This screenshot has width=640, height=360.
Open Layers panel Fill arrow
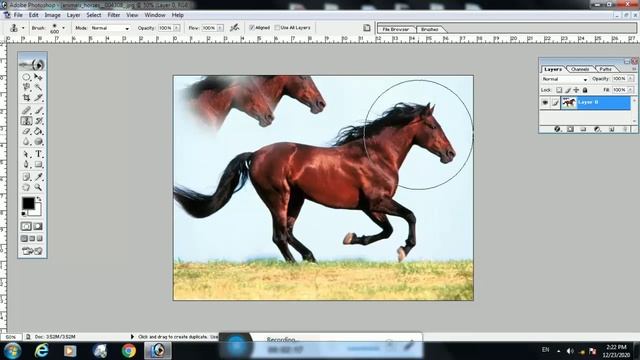(631, 90)
